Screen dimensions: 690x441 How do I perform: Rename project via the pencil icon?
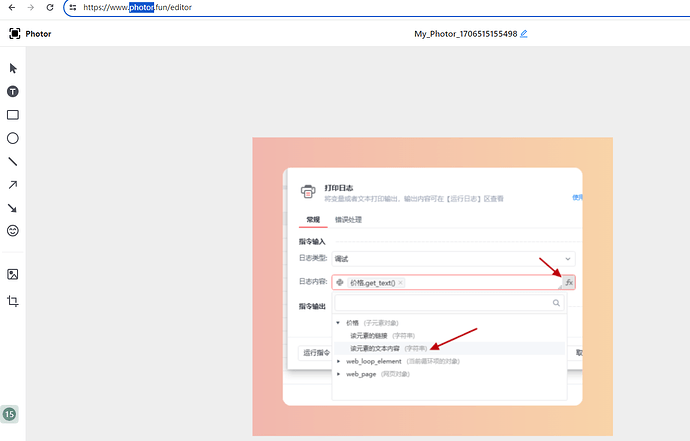pos(524,34)
